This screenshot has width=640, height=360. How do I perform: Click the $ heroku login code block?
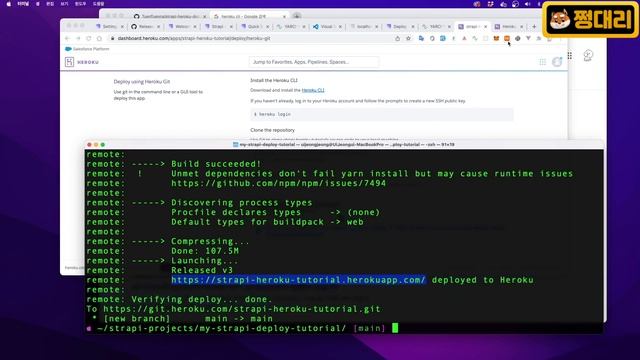tap(382, 114)
